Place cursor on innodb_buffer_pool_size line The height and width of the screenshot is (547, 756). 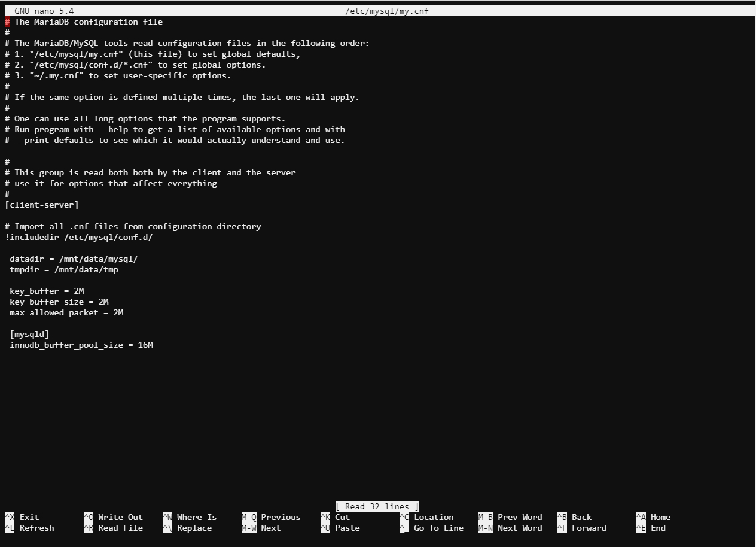click(x=81, y=345)
